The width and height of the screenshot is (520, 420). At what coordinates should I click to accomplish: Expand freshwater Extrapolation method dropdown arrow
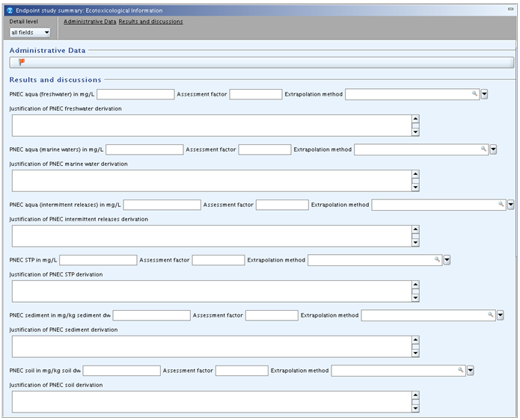(484, 94)
